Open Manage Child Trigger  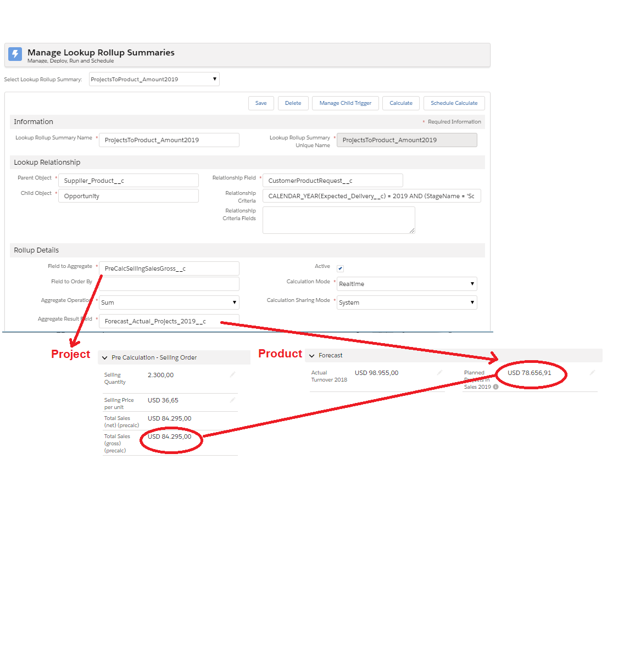point(345,103)
